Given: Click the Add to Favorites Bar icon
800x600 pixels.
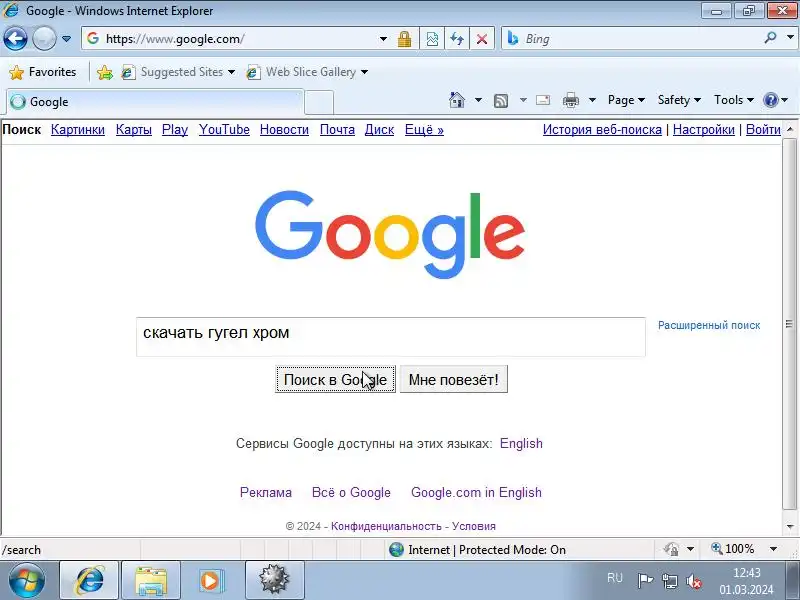Looking at the screenshot, I should (105, 72).
